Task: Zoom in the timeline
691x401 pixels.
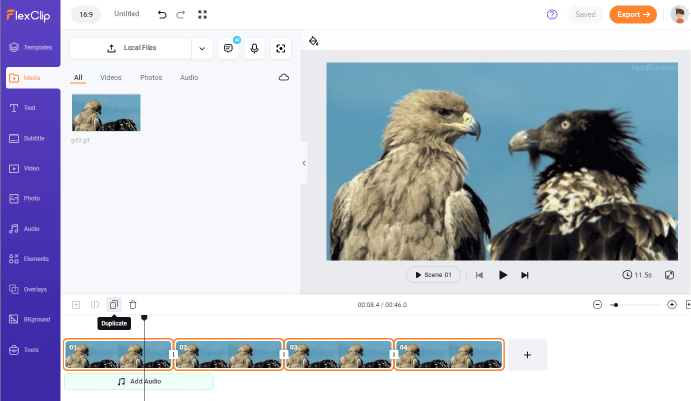Action: point(672,304)
